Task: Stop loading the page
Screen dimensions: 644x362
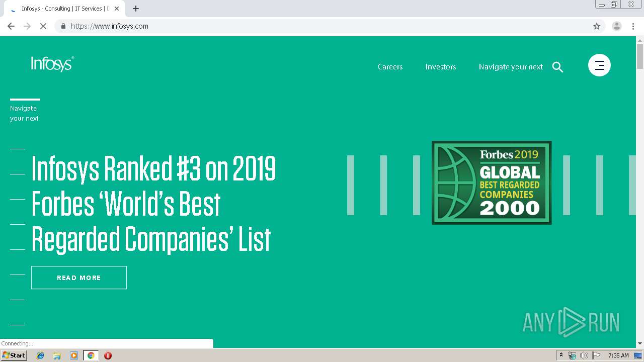Action: point(43,26)
